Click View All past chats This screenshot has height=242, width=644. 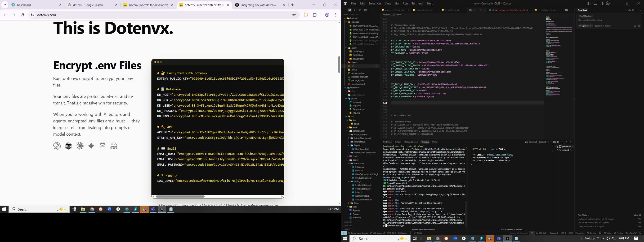[637, 215]
